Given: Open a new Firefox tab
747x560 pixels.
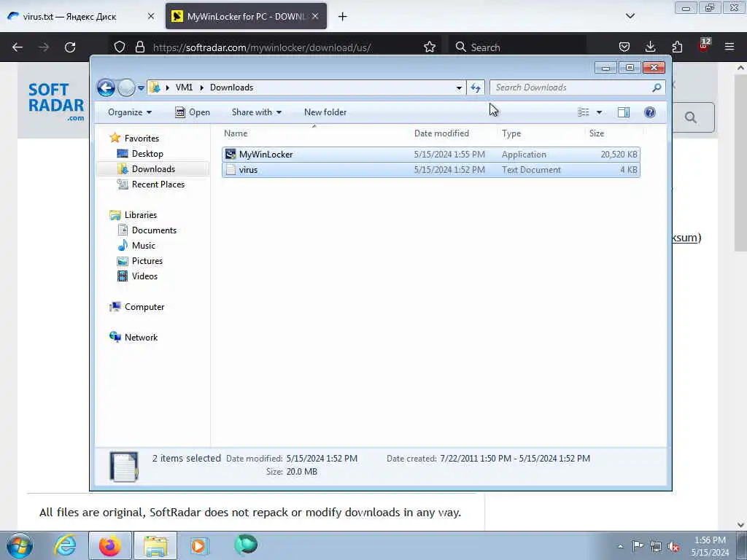Looking at the screenshot, I should [343, 16].
